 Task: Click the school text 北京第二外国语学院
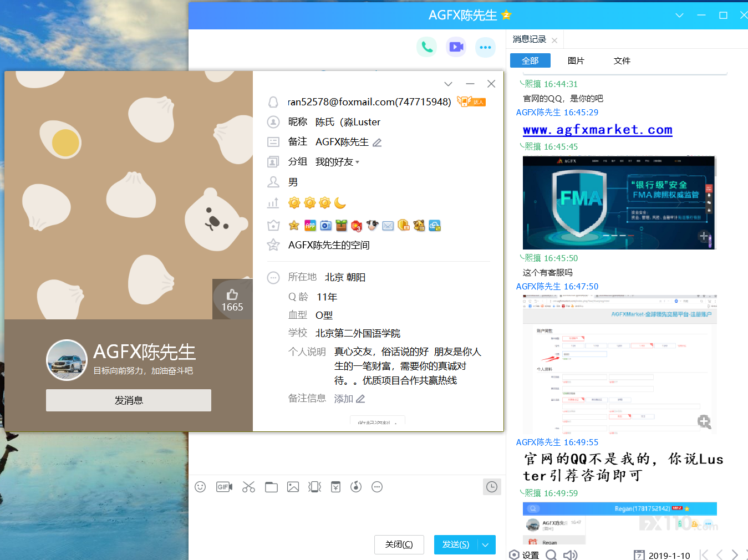358,333
